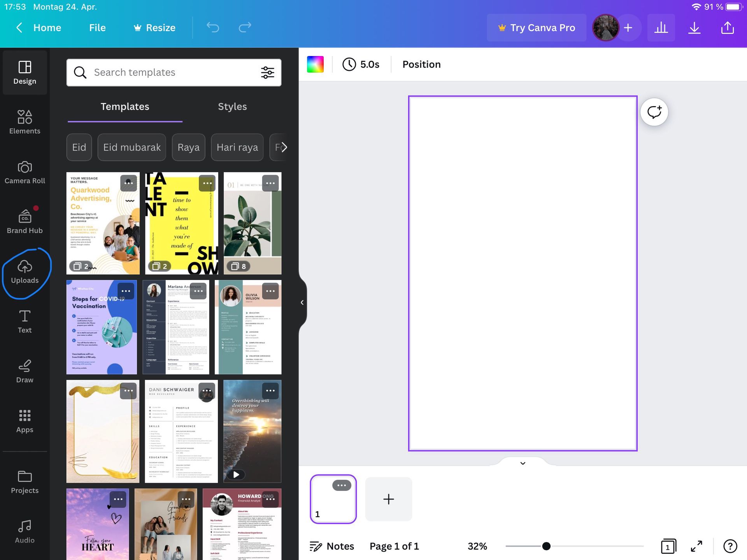
Task: Open profile avatar picture
Action: coord(605,28)
